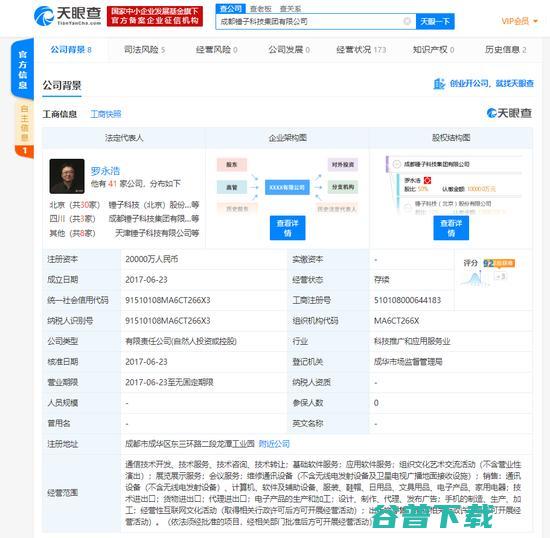Select the 公司背景 navigation tab

71,50
